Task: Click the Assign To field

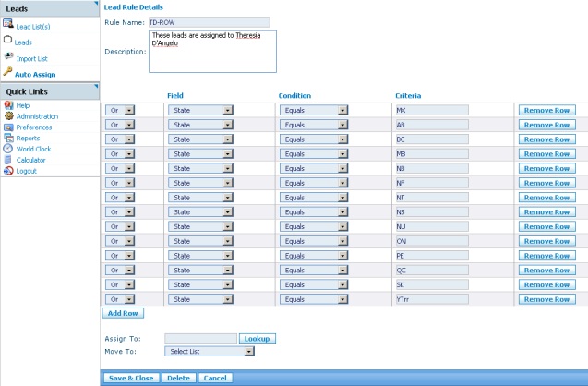Action: (200, 339)
